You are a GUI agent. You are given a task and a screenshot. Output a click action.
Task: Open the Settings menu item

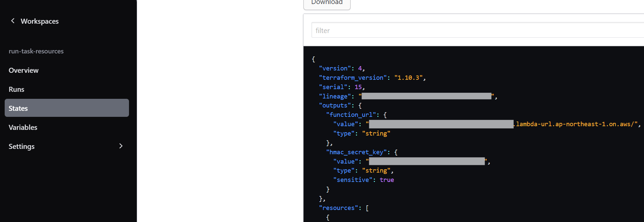click(21, 147)
